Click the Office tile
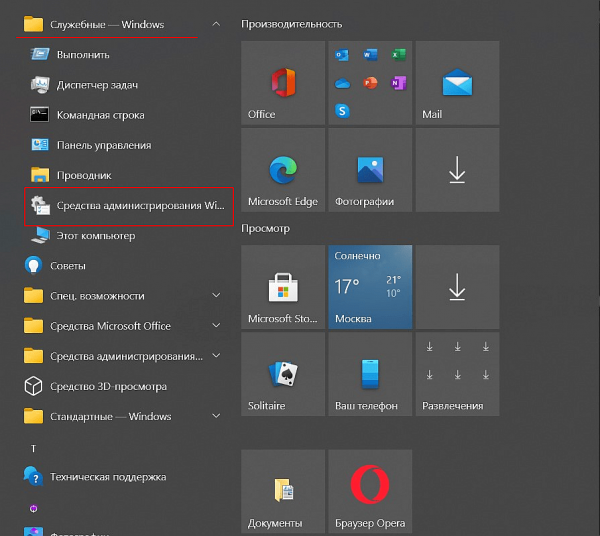600x536 pixels. point(283,83)
